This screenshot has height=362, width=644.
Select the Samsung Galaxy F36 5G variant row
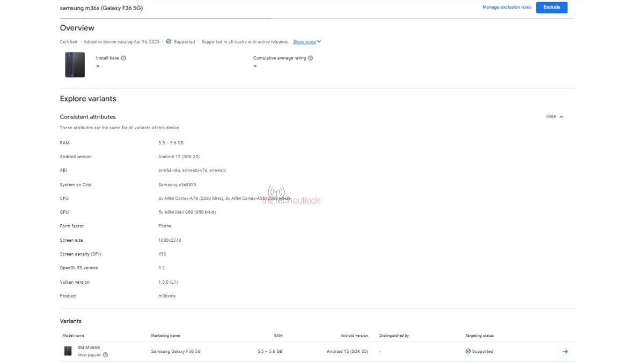[175, 352]
